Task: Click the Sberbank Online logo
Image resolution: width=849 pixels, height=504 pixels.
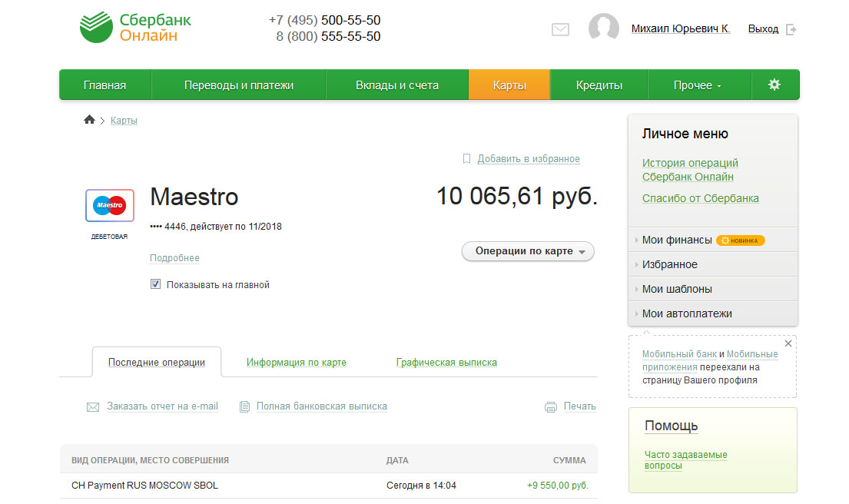Action: coord(135,28)
